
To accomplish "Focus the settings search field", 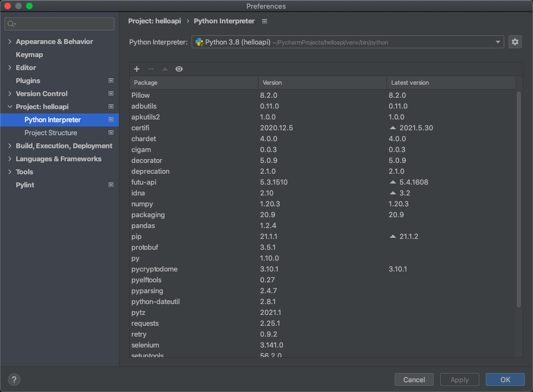I will [60, 24].
